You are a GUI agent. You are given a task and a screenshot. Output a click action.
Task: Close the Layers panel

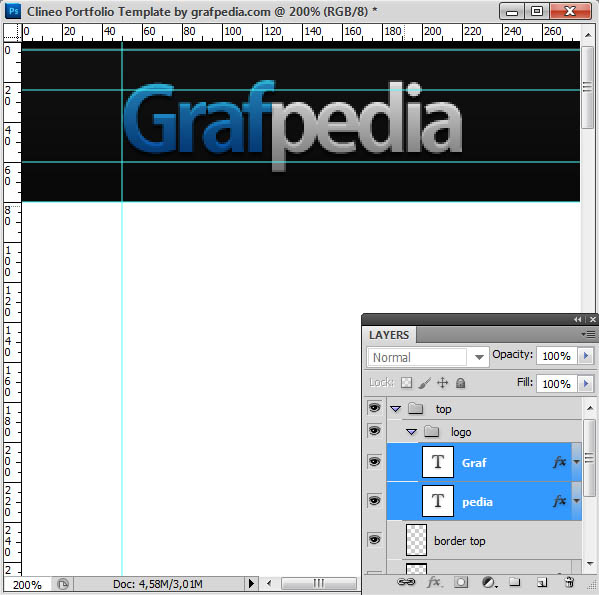[x=593, y=319]
